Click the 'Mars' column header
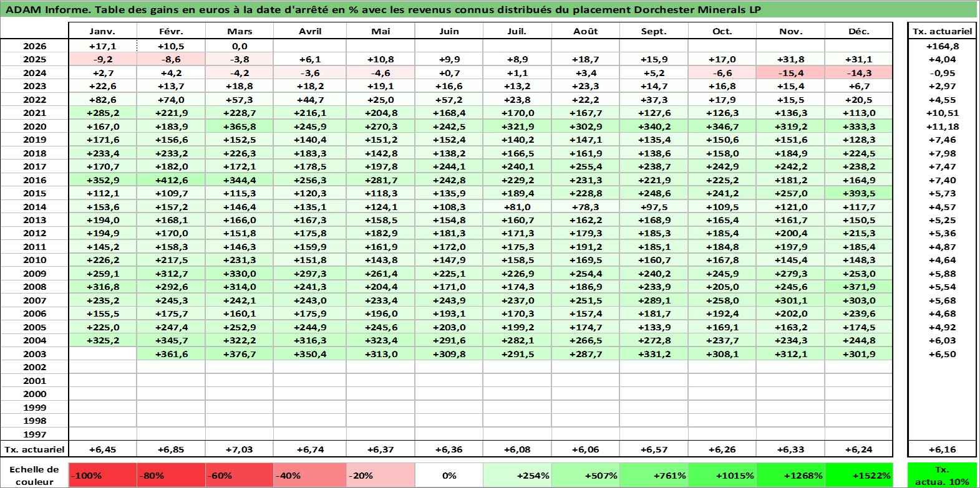This screenshot has width=980, height=488. pyautogui.click(x=240, y=31)
